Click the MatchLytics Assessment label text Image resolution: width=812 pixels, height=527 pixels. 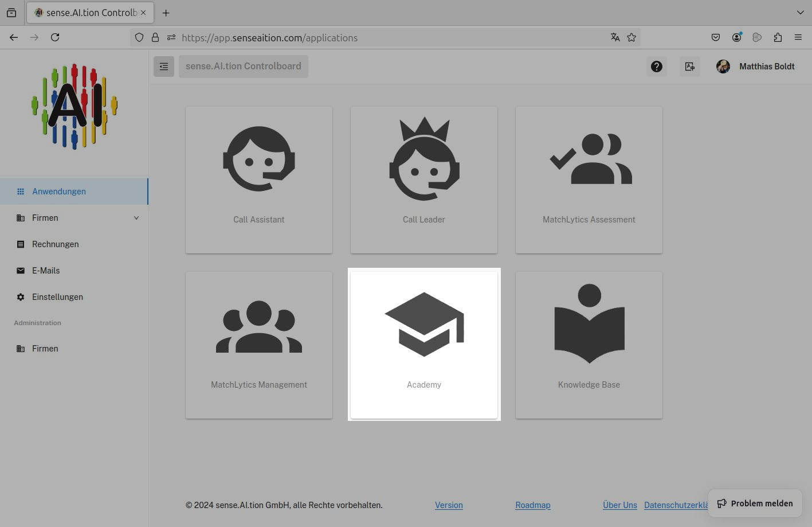pyautogui.click(x=589, y=220)
